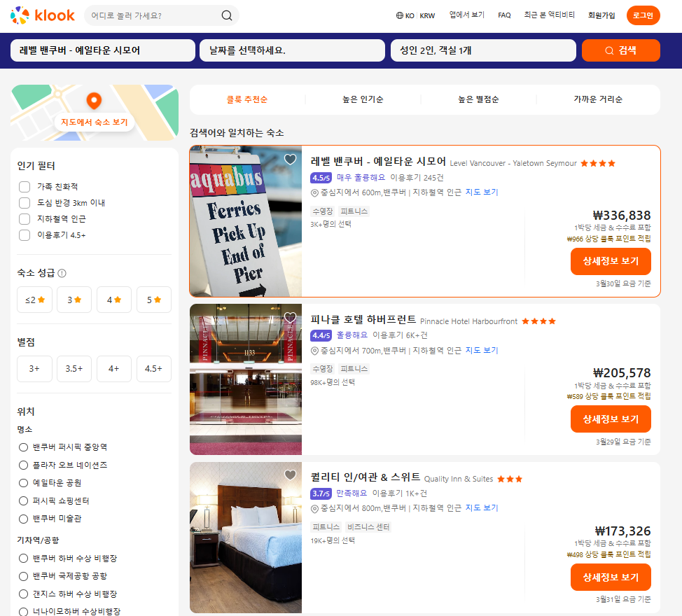Favorite Pinnacle Hotel Harbourfront with heart icon
This screenshot has height=616, width=682.
pyautogui.click(x=290, y=317)
